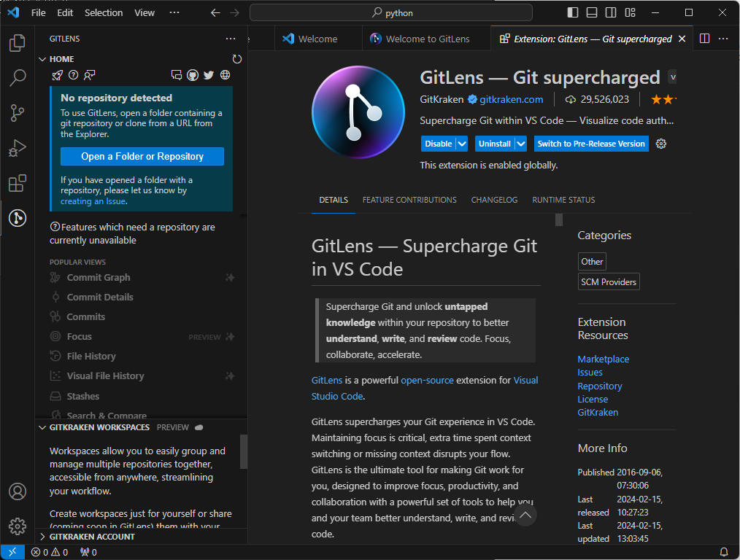This screenshot has width=740, height=560.
Task: Open the Repository resource link
Action: (x=600, y=386)
